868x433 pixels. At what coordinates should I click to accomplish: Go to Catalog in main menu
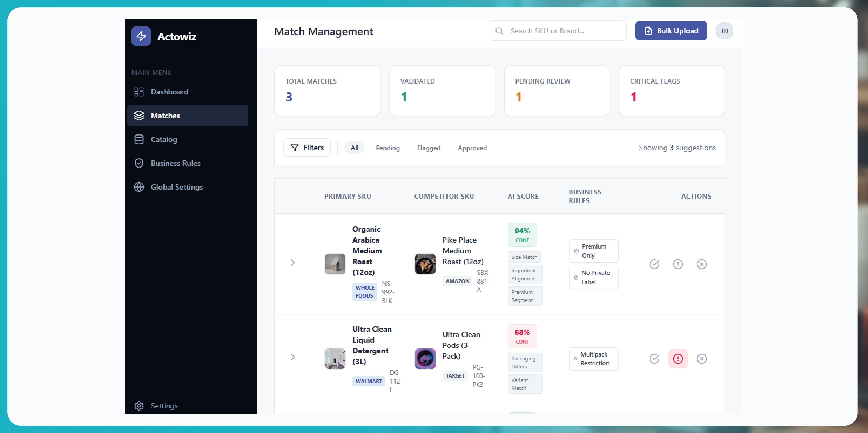click(164, 139)
